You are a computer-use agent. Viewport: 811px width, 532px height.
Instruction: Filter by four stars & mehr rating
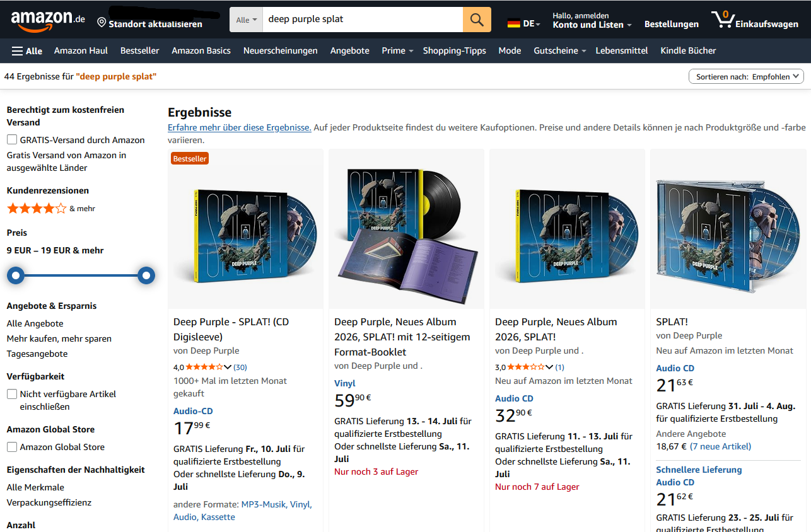[51, 208]
